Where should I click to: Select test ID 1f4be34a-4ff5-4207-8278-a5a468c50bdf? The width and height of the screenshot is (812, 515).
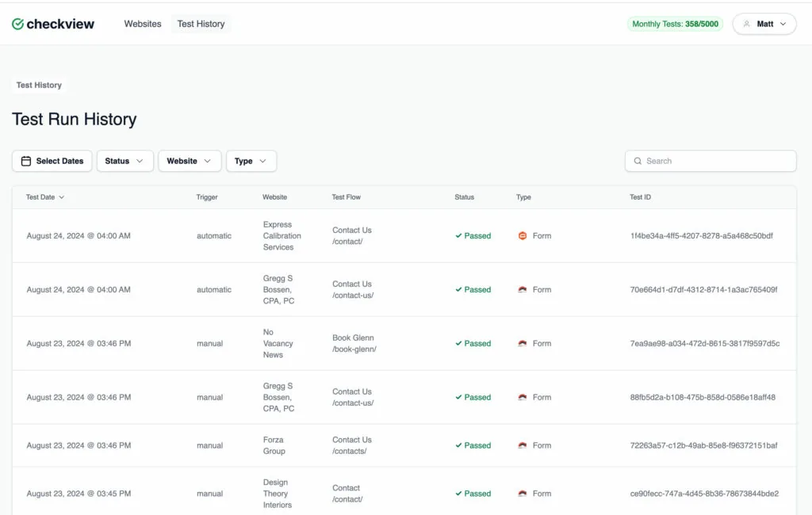[x=701, y=235]
